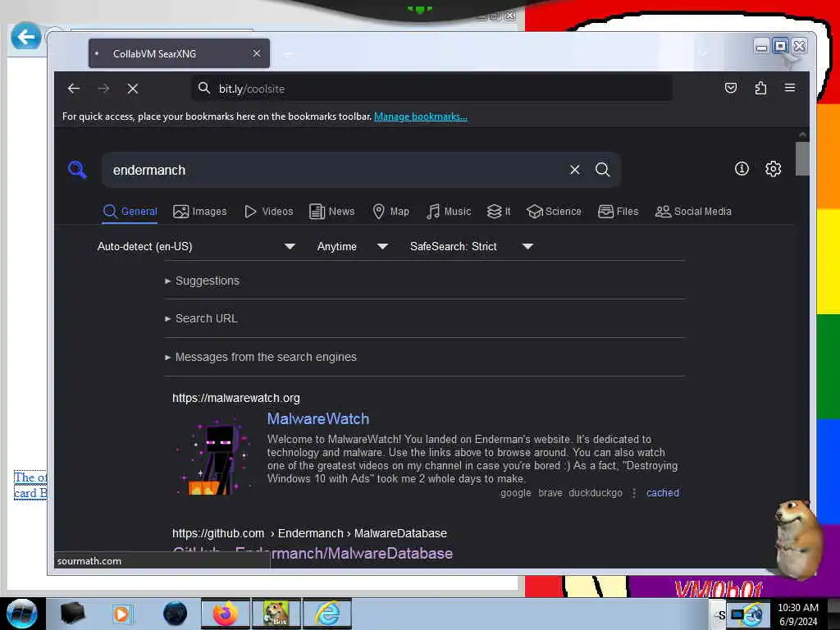Open Firefox from the taskbar
The width and height of the screenshot is (840, 630).
point(226,614)
